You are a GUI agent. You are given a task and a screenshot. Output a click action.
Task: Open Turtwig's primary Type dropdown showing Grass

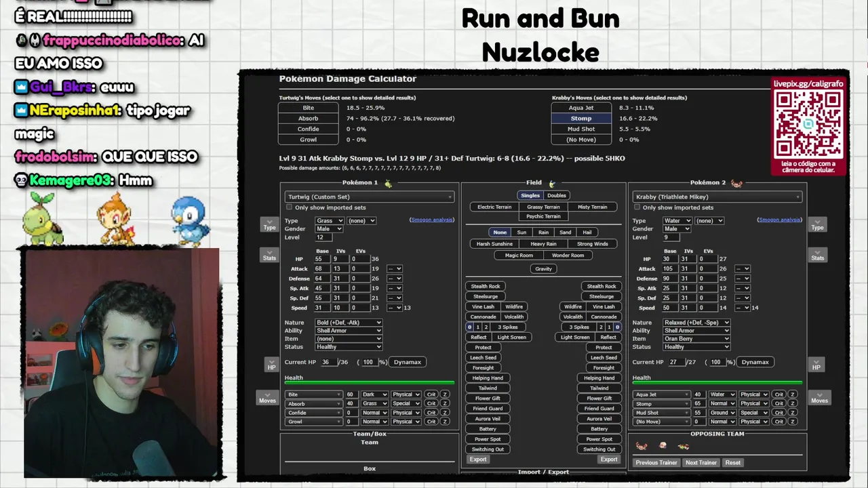pos(330,221)
